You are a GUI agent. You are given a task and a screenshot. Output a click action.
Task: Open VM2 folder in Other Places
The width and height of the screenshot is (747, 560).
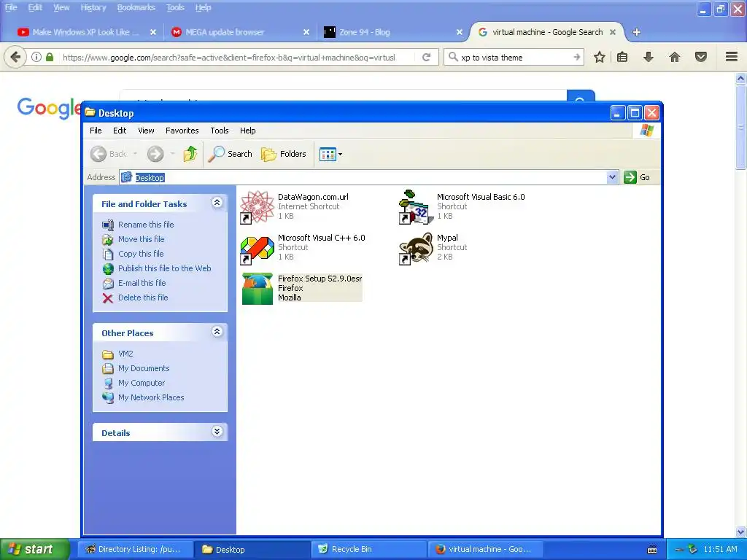click(125, 354)
